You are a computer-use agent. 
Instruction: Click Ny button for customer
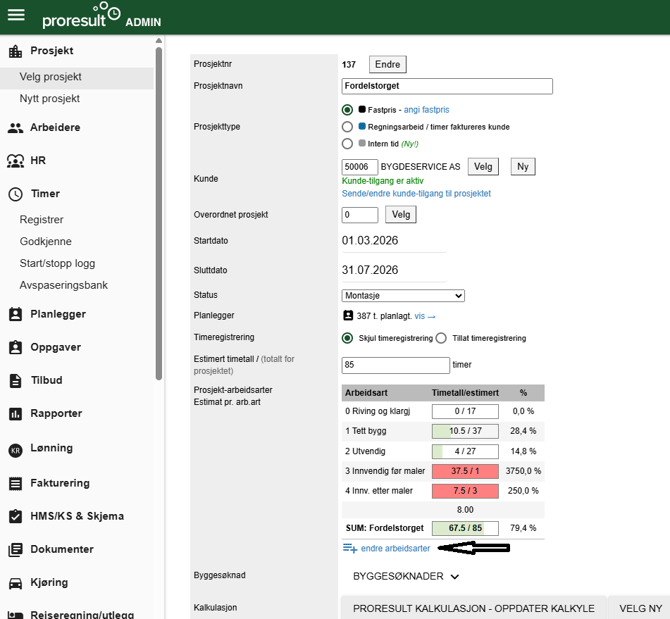[523, 167]
